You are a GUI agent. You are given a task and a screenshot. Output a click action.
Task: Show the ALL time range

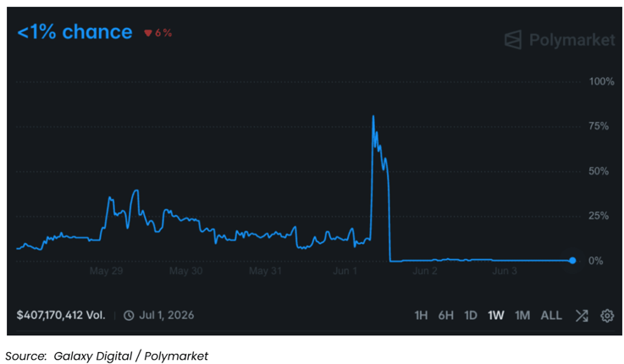tap(551, 316)
